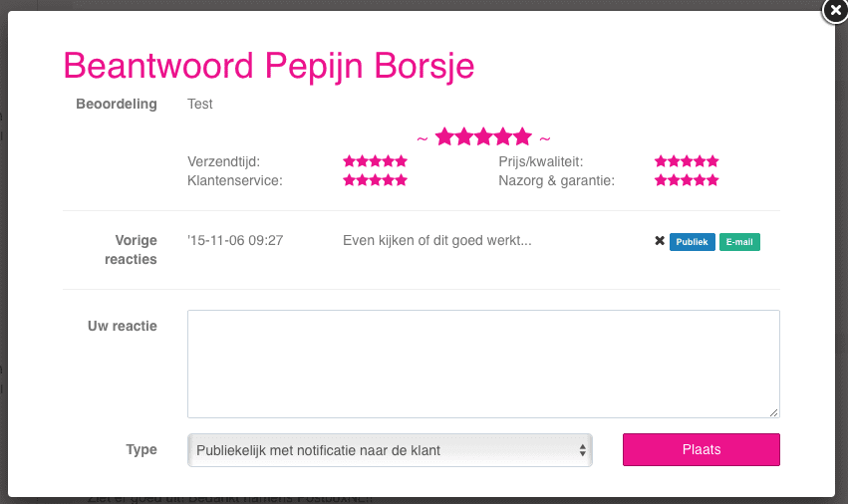Focus the Uw reactie text area

(x=483, y=364)
